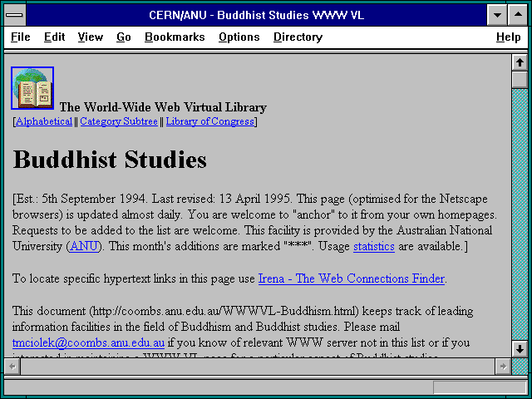Open the ANU link

click(84, 246)
